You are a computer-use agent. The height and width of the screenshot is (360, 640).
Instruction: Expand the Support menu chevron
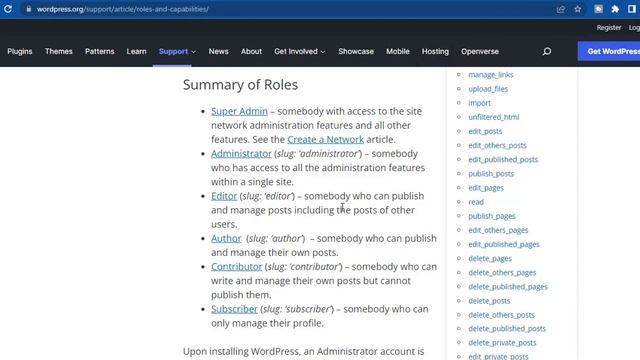(x=193, y=52)
